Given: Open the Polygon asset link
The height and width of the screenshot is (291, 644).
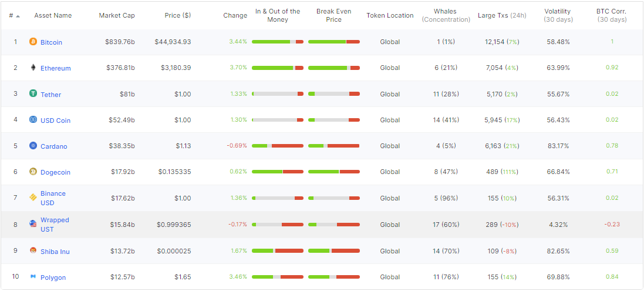Looking at the screenshot, I should click(53, 277).
